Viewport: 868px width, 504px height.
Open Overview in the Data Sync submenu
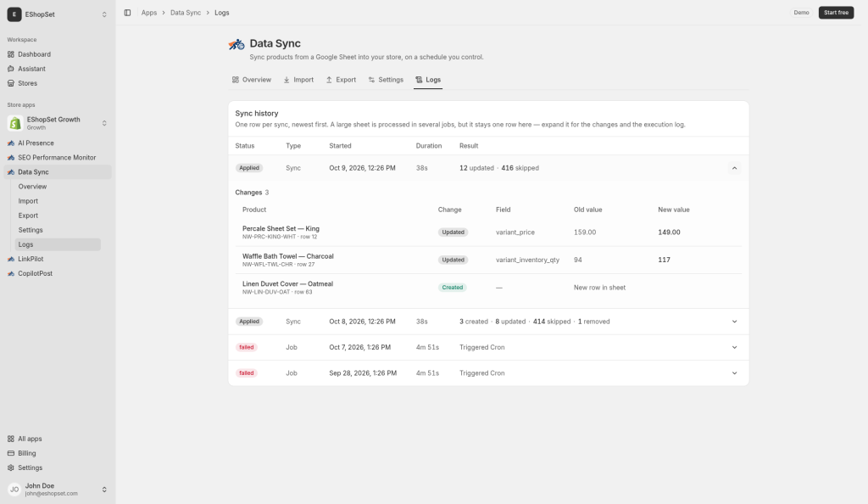[x=58, y=187]
